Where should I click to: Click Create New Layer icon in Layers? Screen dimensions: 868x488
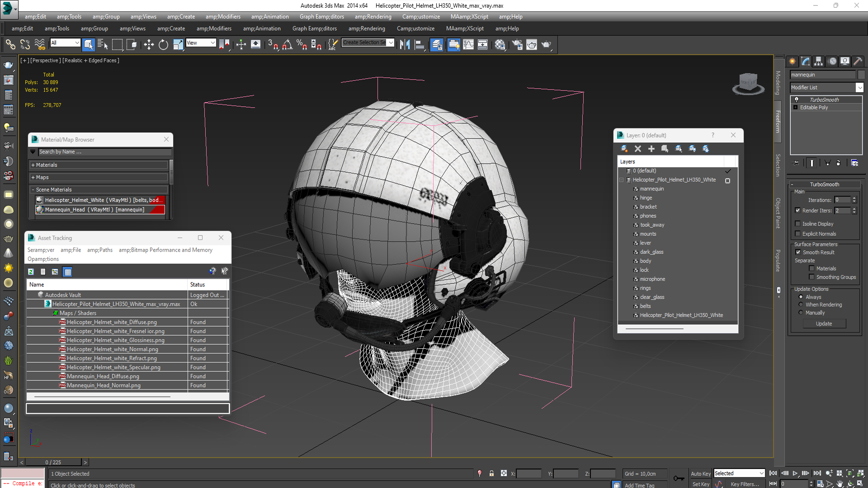coord(624,149)
